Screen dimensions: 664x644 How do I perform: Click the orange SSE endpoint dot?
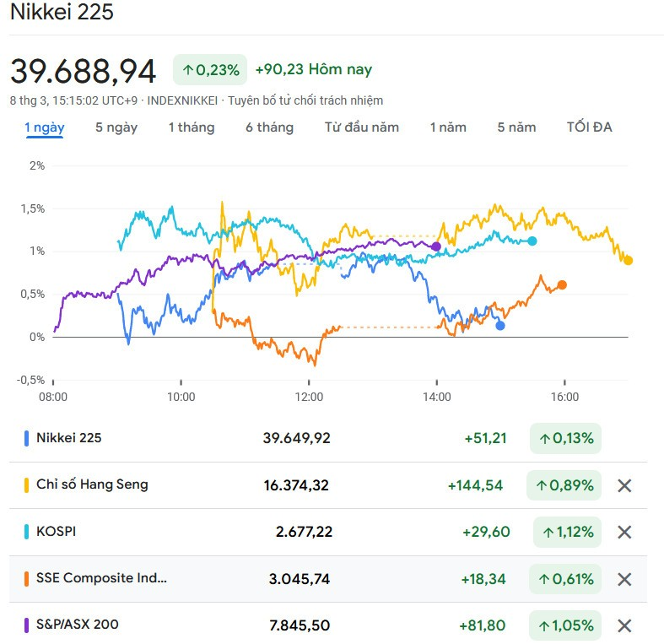[562, 285]
